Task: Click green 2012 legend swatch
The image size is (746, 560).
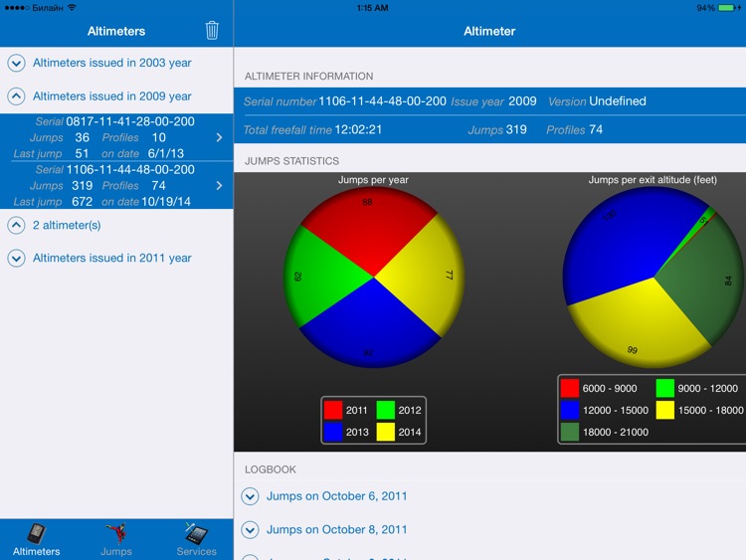Action: (x=385, y=410)
